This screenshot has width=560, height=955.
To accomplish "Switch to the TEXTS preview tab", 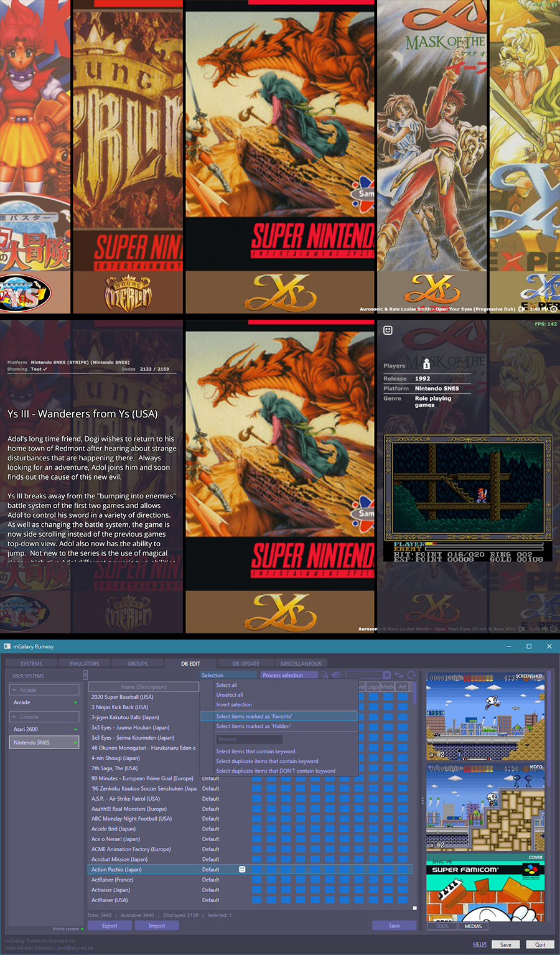I will [x=442, y=926].
